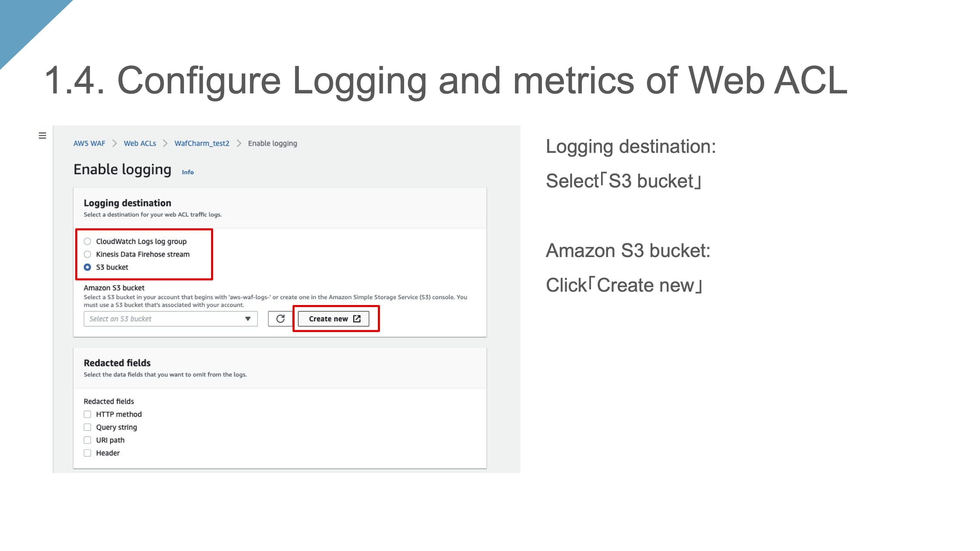The height and width of the screenshot is (551, 980).
Task: Open WafCharm_test2 breadcrumb link
Action: click(x=202, y=143)
